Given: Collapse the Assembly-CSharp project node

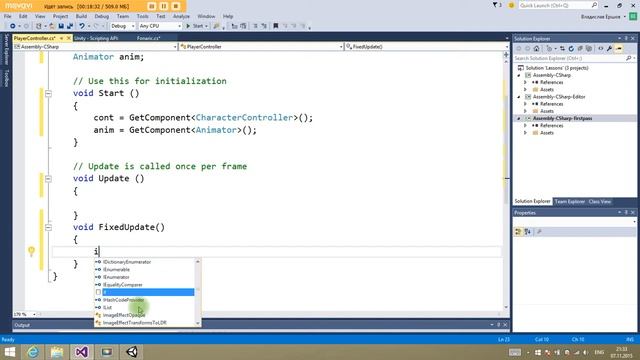Looking at the screenshot, I should [x=519, y=76].
